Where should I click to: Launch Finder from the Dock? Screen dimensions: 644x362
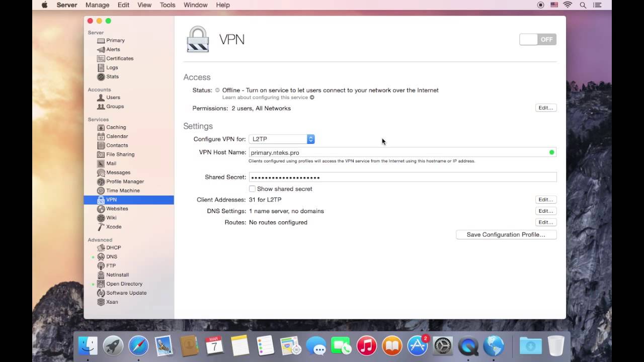point(88,346)
